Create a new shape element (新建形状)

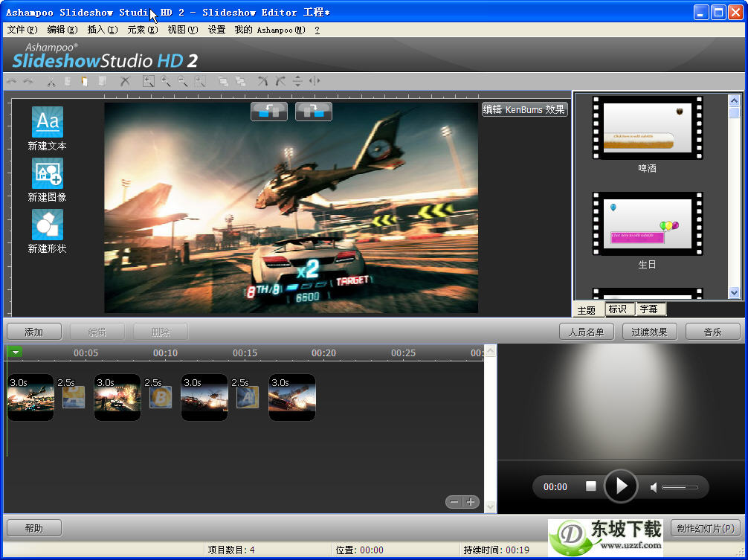47,232
